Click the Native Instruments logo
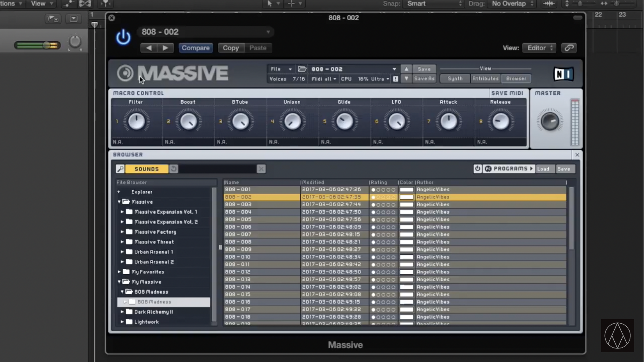Viewport: 644px width, 362px height. 563,74
